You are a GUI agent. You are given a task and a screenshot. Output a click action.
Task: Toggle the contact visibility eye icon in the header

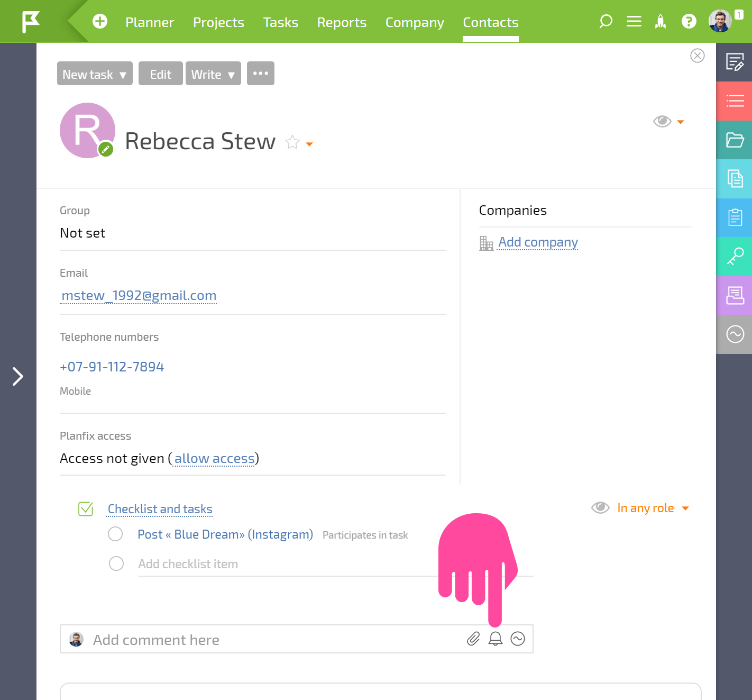pyautogui.click(x=662, y=121)
